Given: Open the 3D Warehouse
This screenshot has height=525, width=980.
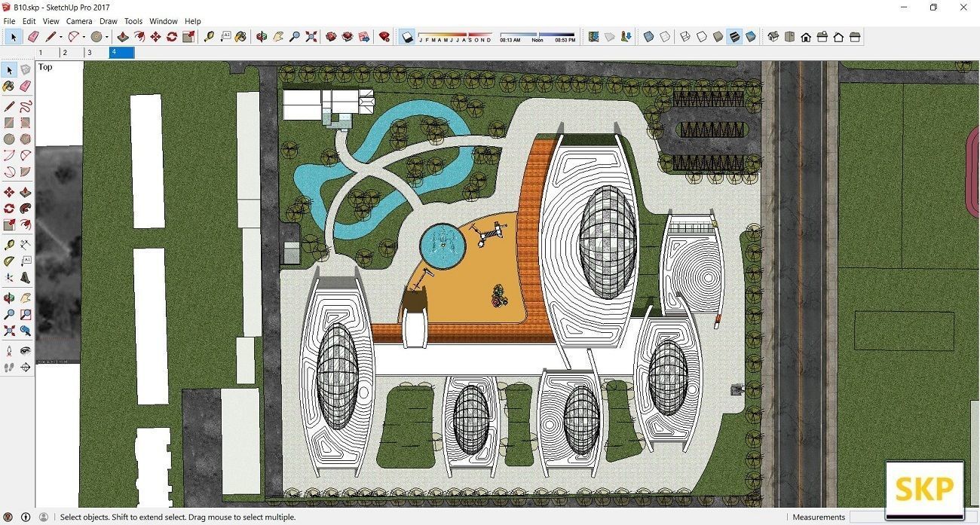Looking at the screenshot, I should [x=331, y=36].
